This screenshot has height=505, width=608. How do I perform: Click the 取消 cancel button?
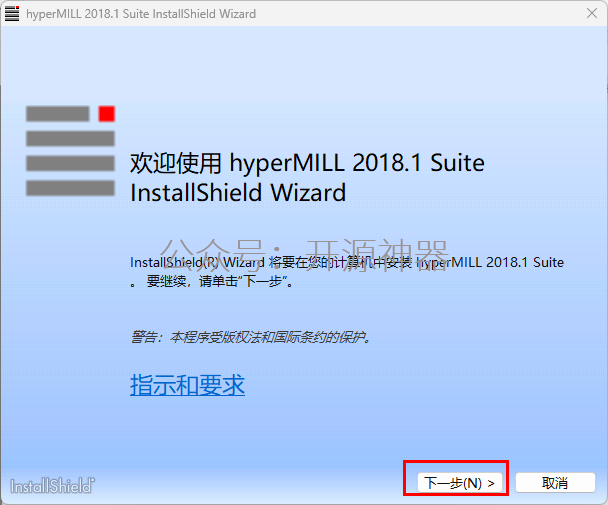pyautogui.click(x=555, y=483)
